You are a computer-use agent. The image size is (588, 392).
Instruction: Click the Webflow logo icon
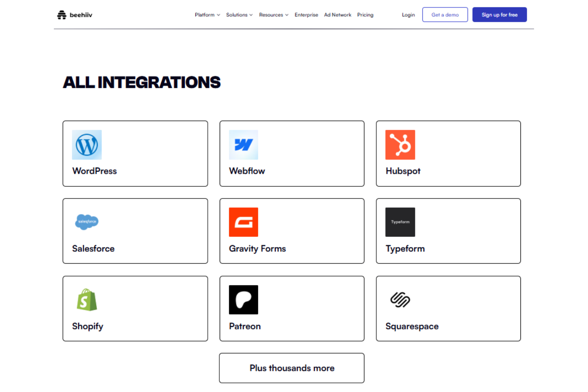[244, 145]
